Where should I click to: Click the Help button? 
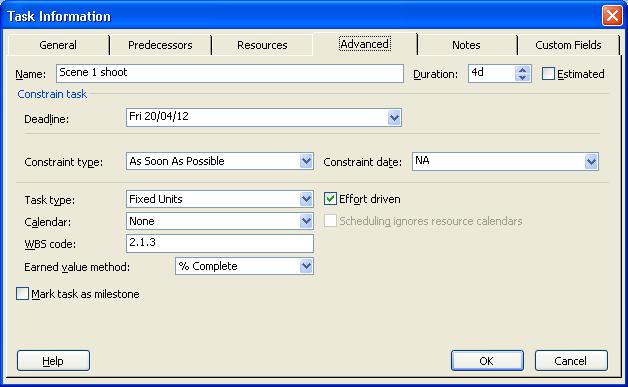tap(53, 361)
